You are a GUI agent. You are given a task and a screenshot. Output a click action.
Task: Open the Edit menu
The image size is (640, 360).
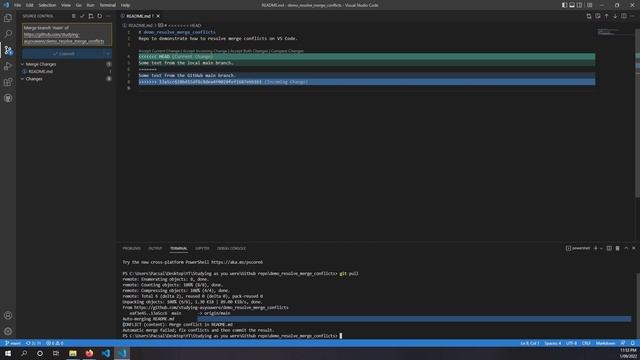tap(30, 5)
